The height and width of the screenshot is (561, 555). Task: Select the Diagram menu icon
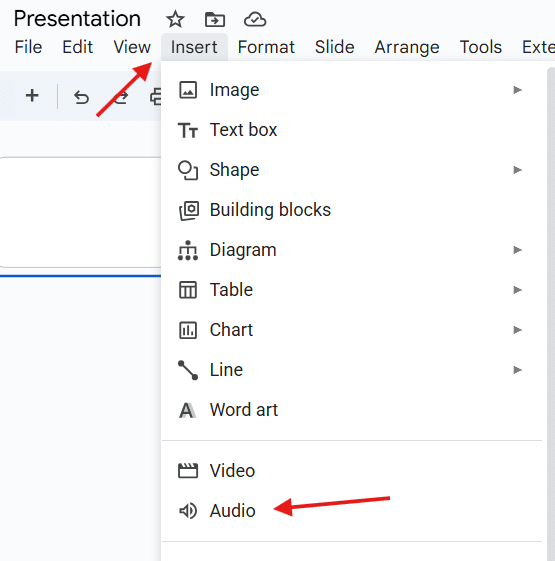pyautogui.click(x=188, y=250)
